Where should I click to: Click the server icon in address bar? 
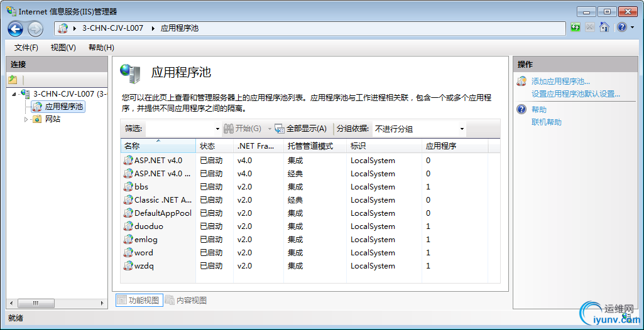coord(62,28)
